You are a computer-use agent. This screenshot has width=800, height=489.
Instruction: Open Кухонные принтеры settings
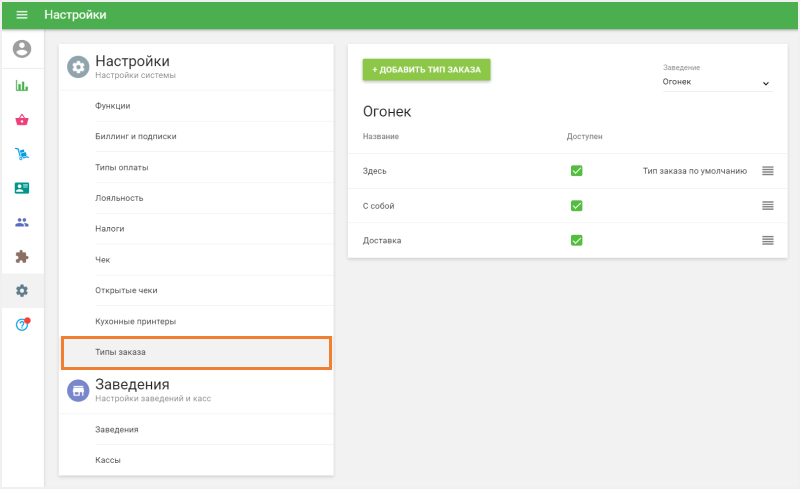pos(135,321)
